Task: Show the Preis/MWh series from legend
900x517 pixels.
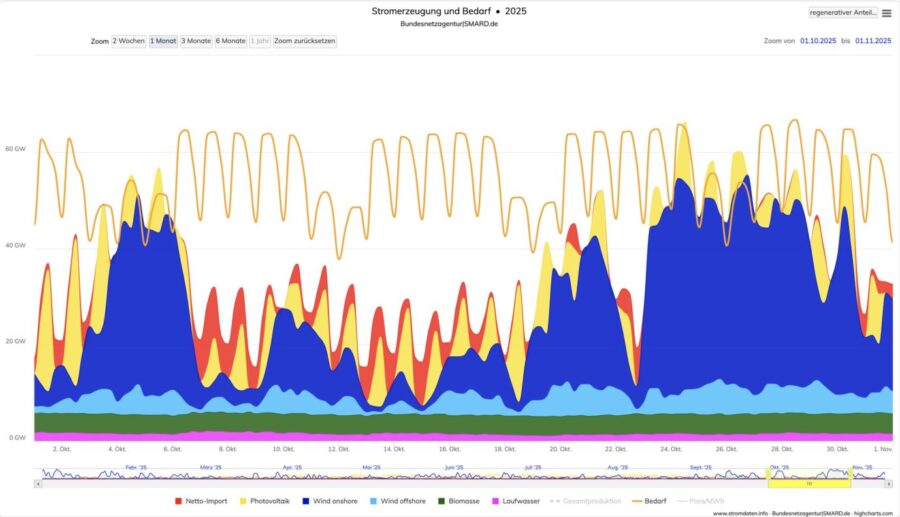Action: [706, 500]
